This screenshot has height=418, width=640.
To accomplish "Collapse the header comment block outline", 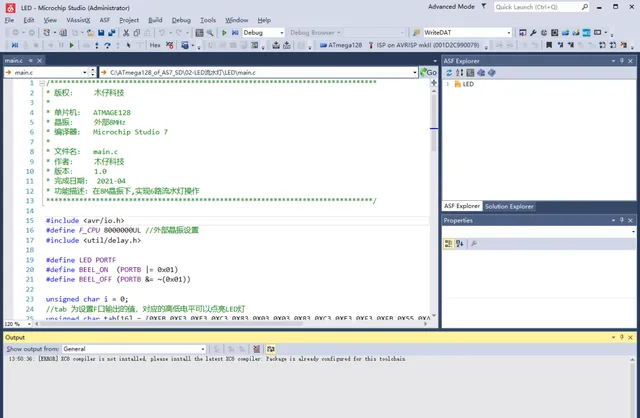I will tap(42, 83).
